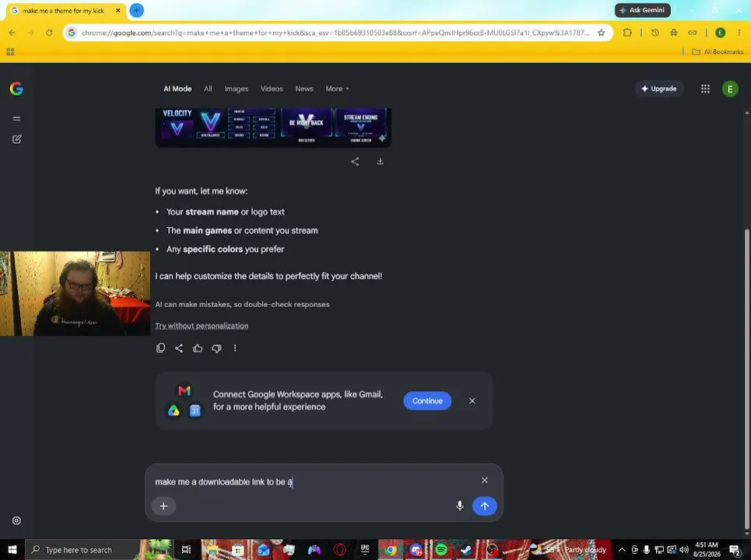The height and width of the screenshot is (560, 751).
Task: Open a new tab with plus button
Action: point(136,10)
